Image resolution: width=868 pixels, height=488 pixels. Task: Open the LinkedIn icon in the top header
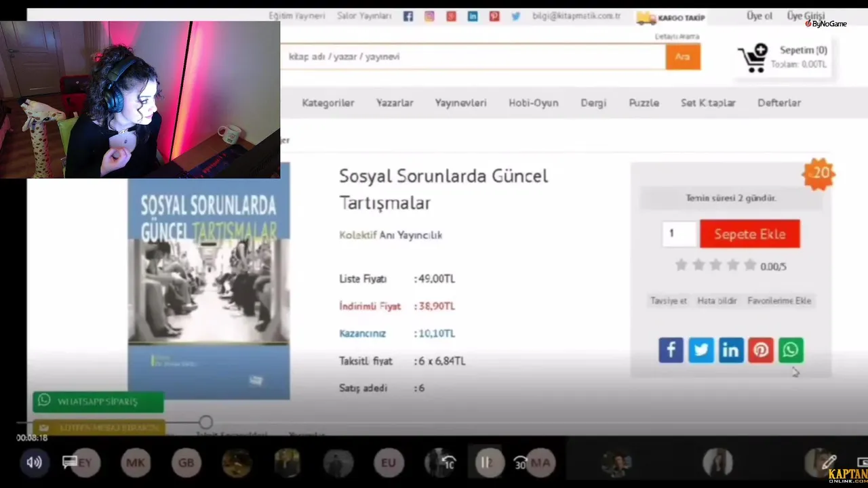pyautogui.click(x=473, y=16)
